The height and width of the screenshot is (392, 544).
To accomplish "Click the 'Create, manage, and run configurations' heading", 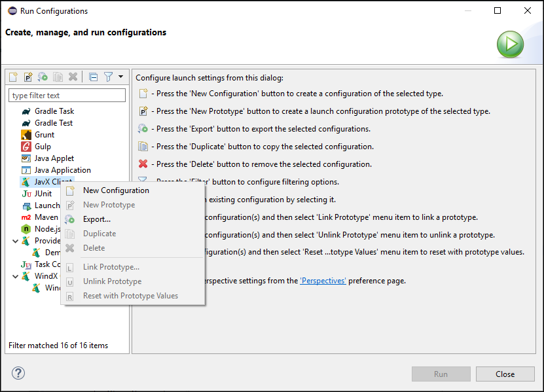I will click(86, 33).
